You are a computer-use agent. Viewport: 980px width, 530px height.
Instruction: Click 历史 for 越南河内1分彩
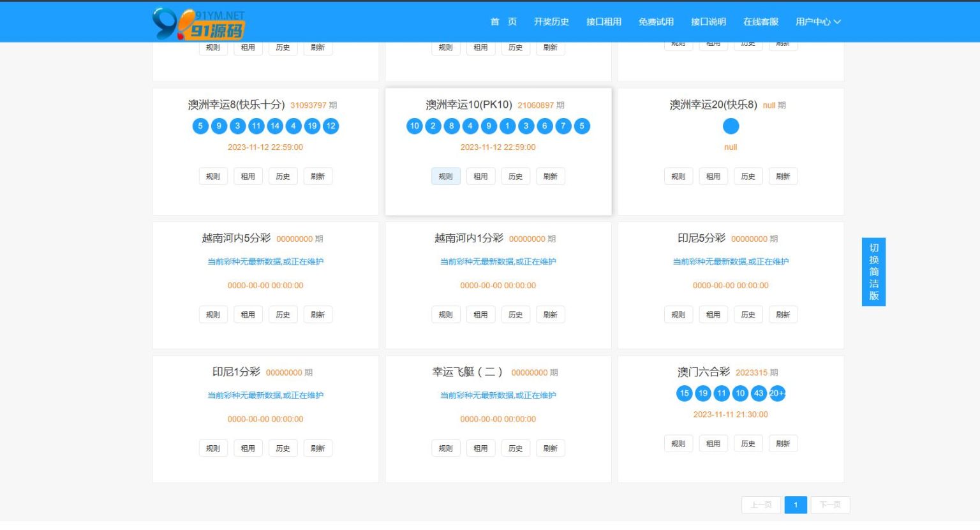(x=516, y=315)
